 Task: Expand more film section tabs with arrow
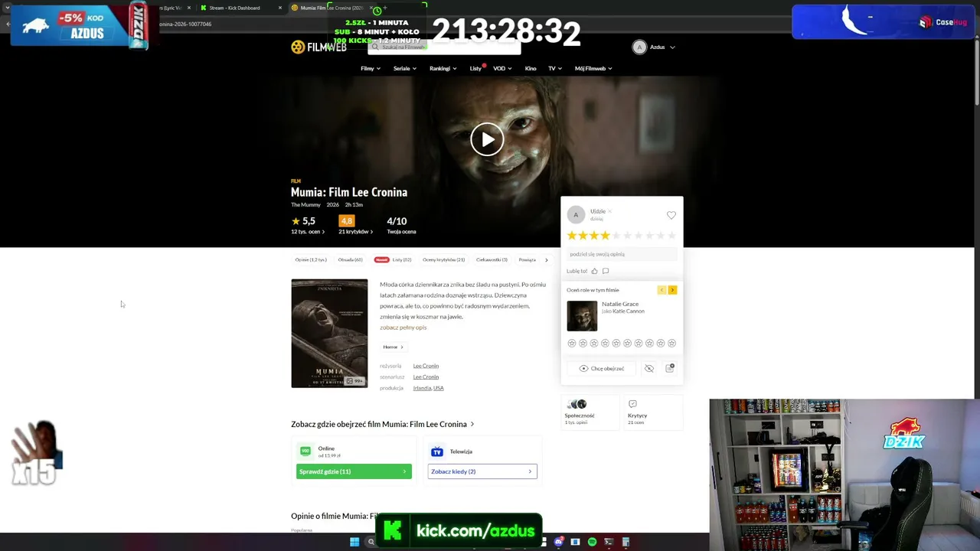click(546, 260)
